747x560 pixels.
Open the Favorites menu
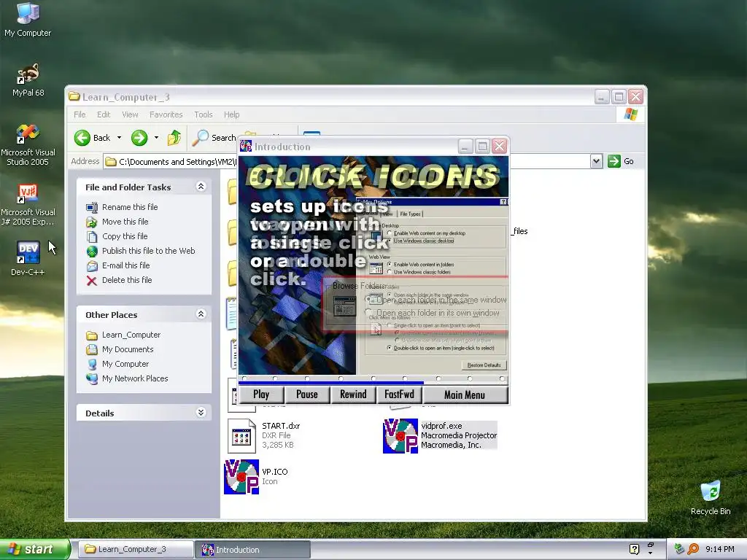tap(166, 114)
